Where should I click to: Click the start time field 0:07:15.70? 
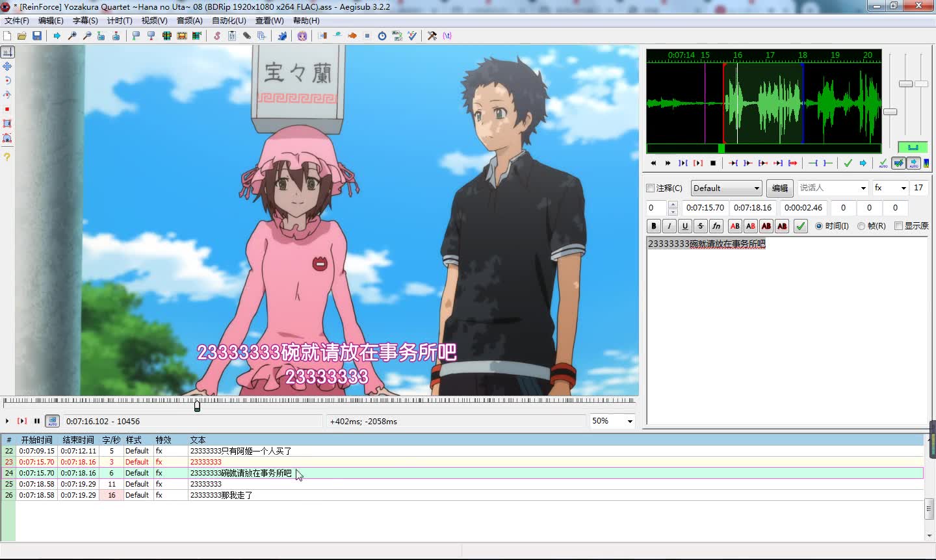pos(705,208)
